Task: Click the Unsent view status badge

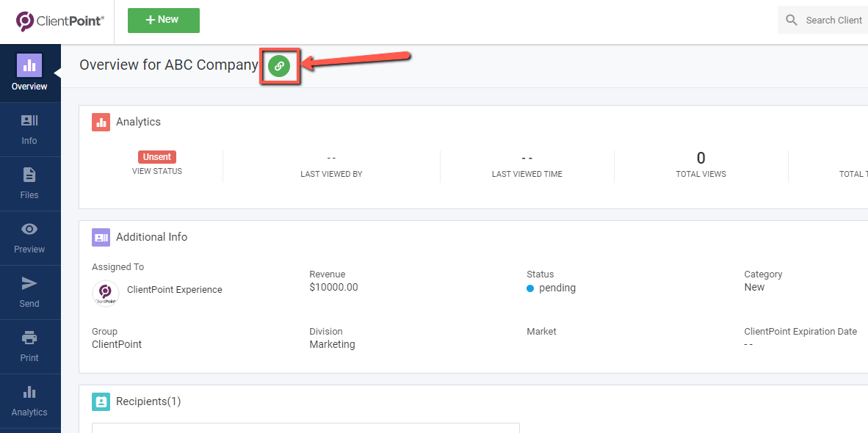Action: click(x=157, y=157)
